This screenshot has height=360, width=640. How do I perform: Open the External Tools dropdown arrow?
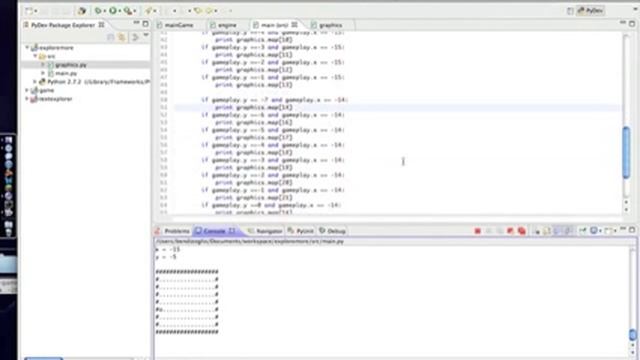(135, 11)
